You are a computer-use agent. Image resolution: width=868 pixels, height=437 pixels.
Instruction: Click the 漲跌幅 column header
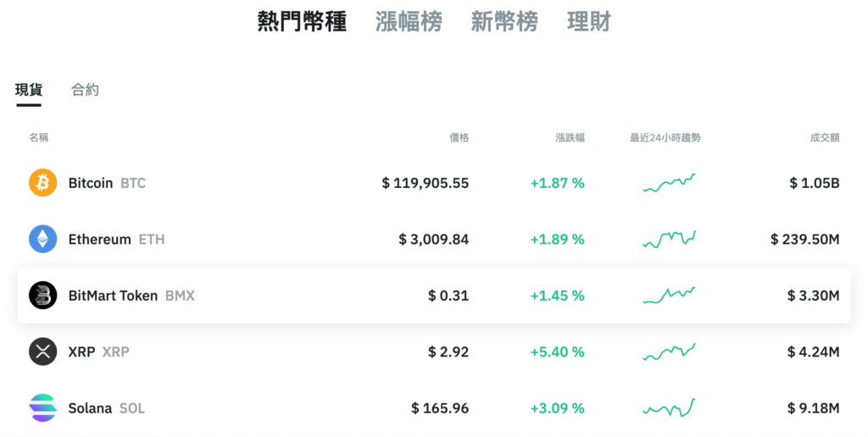[570, 137]
